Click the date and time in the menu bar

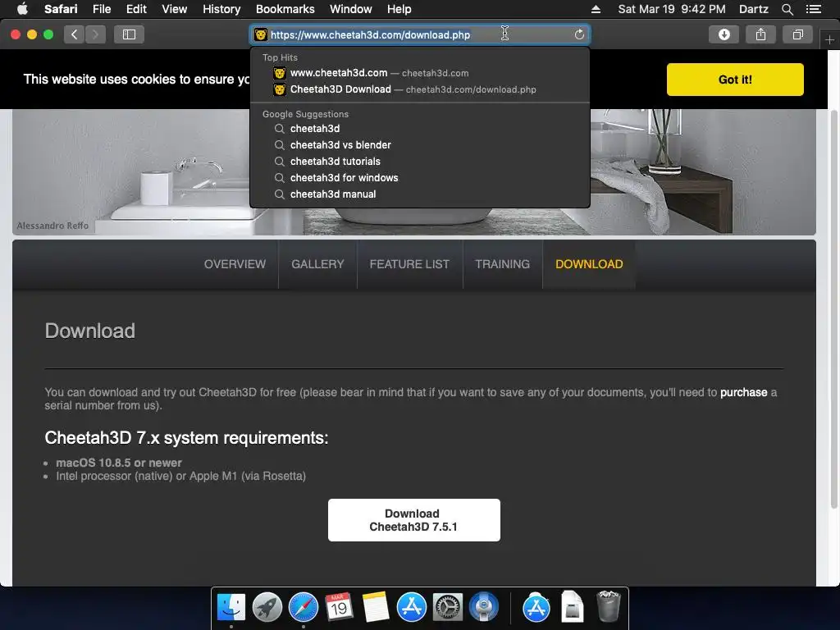point(671,9)
